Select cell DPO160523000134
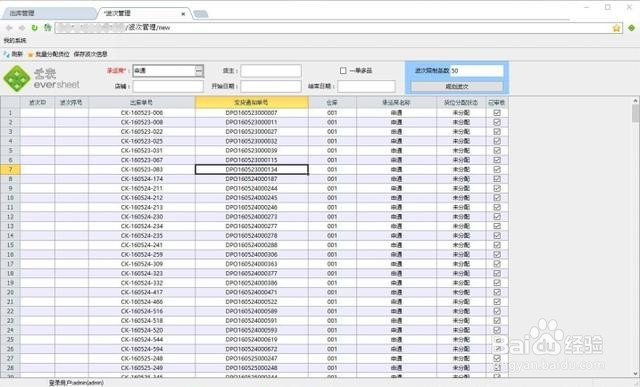The width and height of the screenshot is (640, 387). (x=251, y=169)
